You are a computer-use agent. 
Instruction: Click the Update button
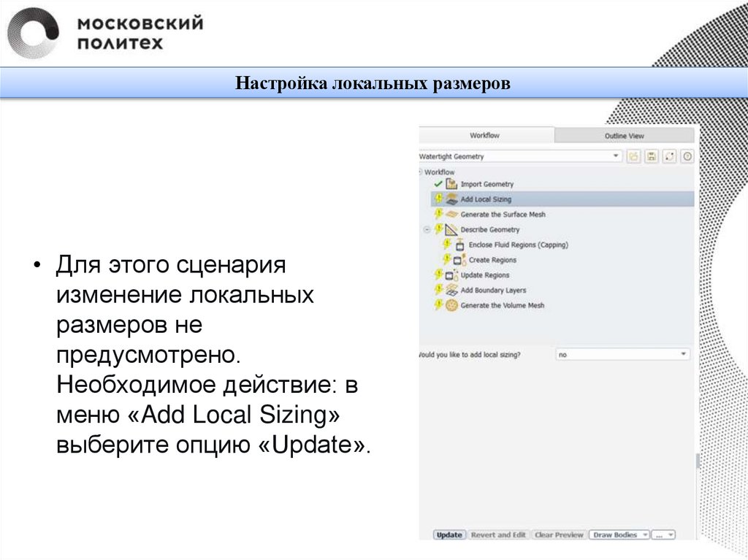(449, 534)
